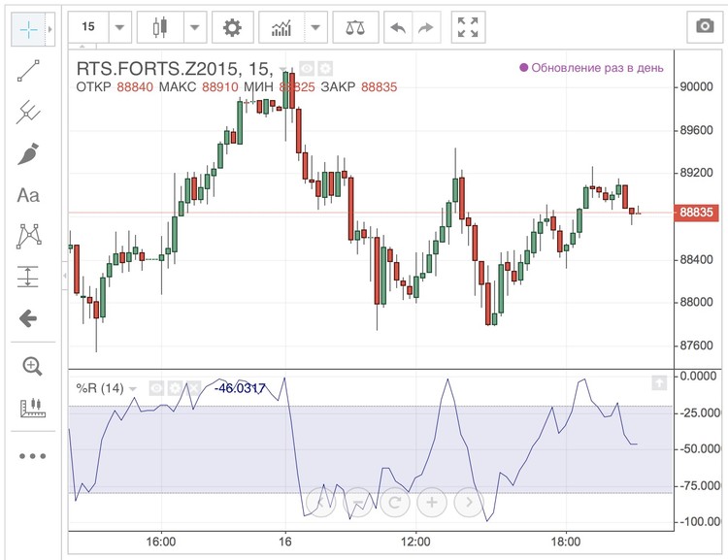Click the 12:00 time axis label

pos(415,542)
